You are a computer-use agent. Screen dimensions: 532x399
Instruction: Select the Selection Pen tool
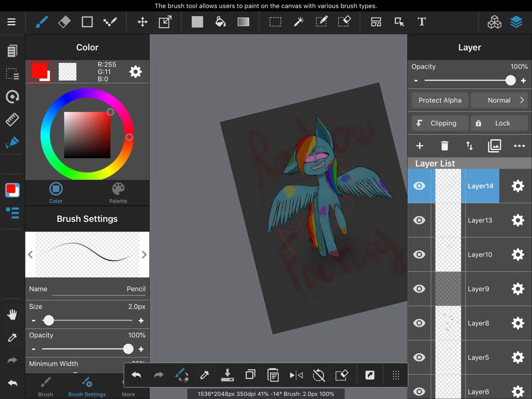tap(321, 22)
